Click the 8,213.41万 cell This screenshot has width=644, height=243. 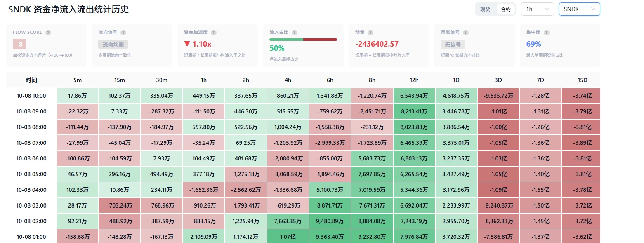[x=414, y=112]
